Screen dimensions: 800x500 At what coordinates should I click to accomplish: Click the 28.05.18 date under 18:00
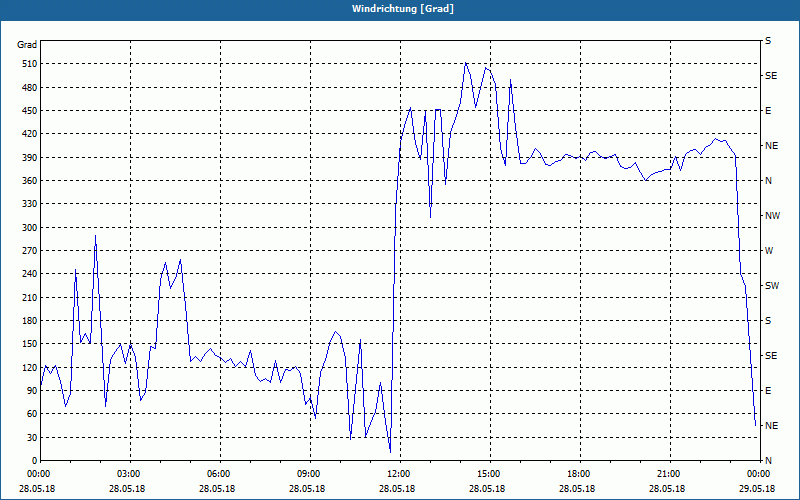577,489
